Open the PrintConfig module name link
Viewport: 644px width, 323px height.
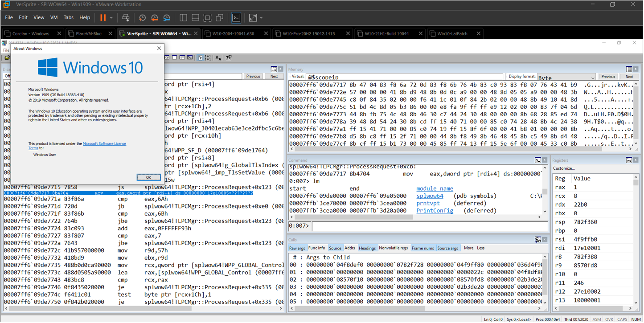435,210
